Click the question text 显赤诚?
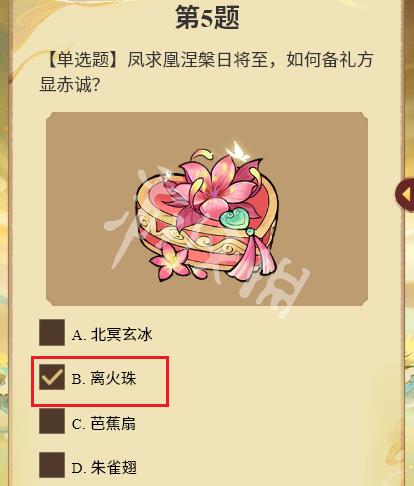The height and width of the screenshot is (486, 414). [x=70, y=85]
